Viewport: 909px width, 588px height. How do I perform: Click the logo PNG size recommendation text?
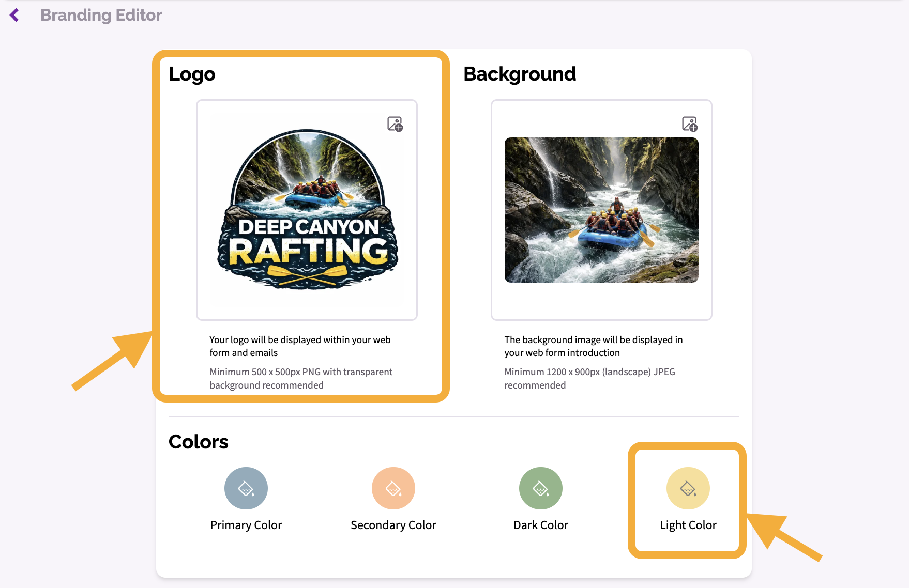[301, 378]
